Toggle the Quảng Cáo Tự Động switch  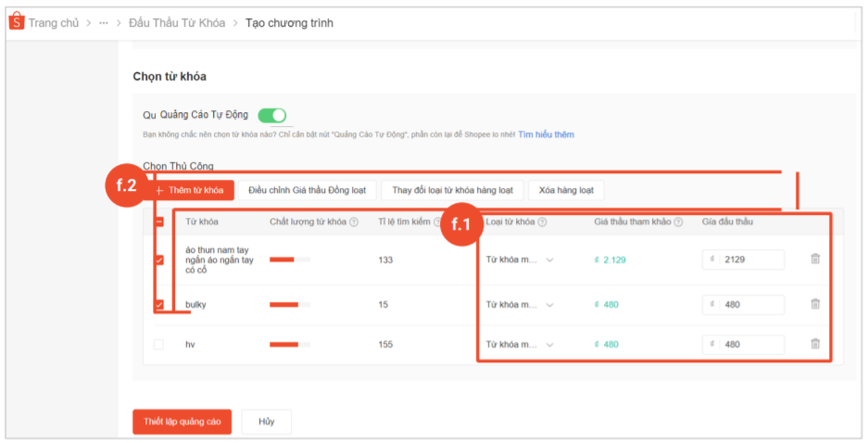click(x=271, y=115)
